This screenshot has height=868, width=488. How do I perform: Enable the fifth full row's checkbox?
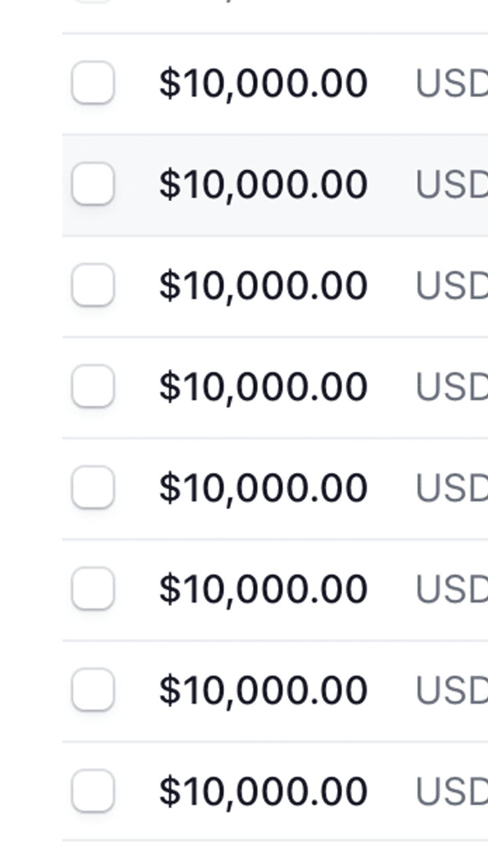pyautogui.click(x=93, y=487)
